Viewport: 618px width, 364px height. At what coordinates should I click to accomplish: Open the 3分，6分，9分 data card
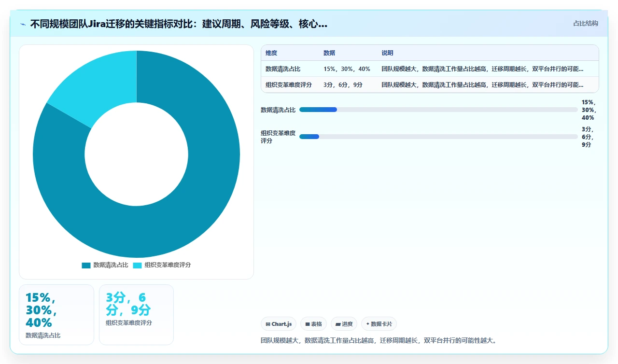(136, 315)
